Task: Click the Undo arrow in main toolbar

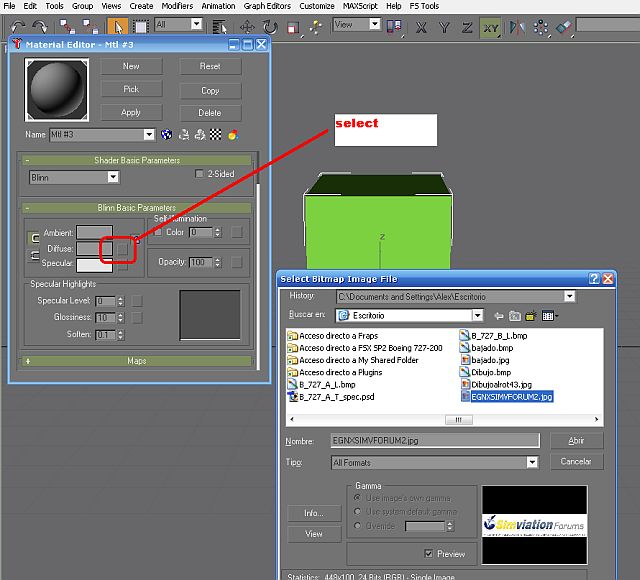Action: coord(18,27)
